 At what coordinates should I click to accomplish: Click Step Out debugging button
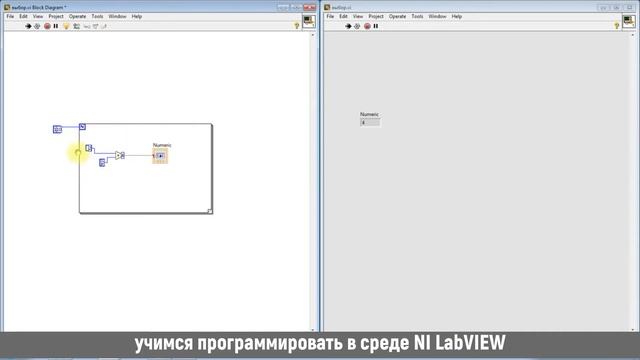[x=104, y=26]
